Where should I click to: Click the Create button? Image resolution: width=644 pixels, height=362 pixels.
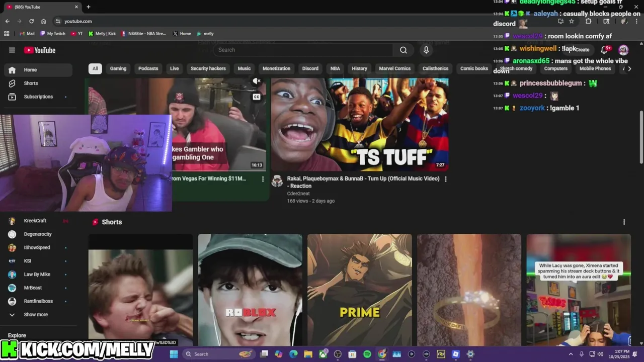(x=579, y=50)
